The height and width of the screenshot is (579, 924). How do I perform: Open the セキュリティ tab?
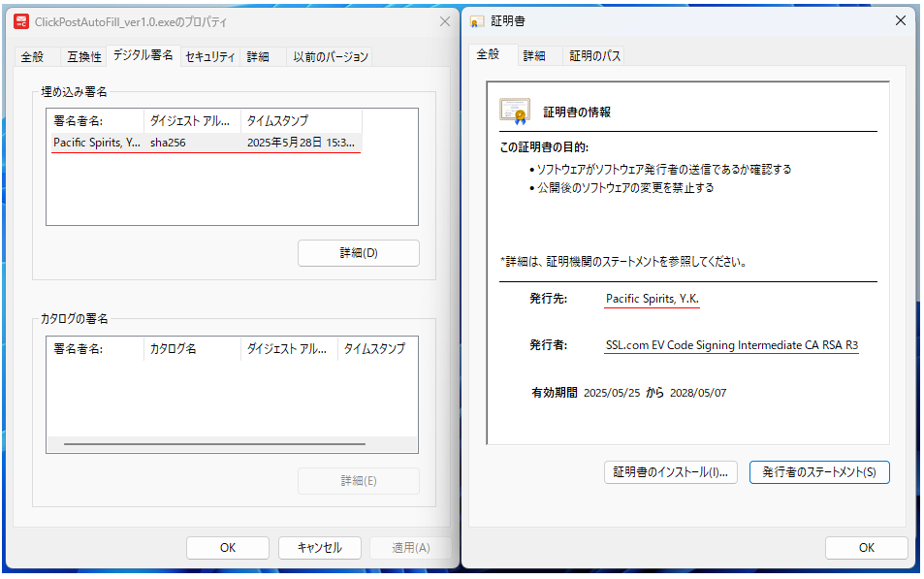(x=209, y=56)
